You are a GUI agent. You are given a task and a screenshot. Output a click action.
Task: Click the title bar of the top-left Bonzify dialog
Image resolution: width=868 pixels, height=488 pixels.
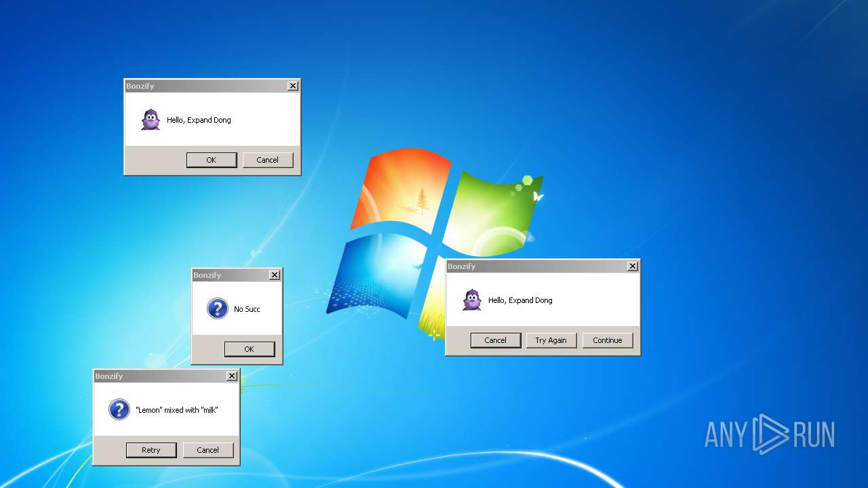212,86
